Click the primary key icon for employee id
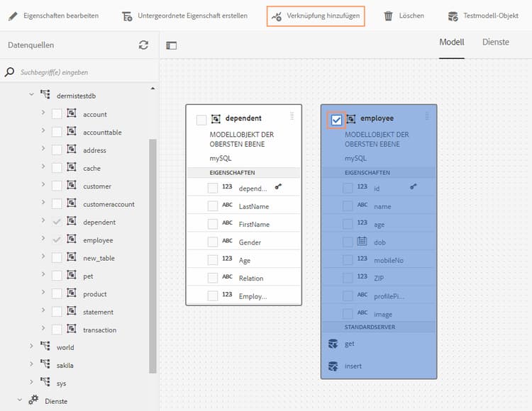 tap(414, 186)
